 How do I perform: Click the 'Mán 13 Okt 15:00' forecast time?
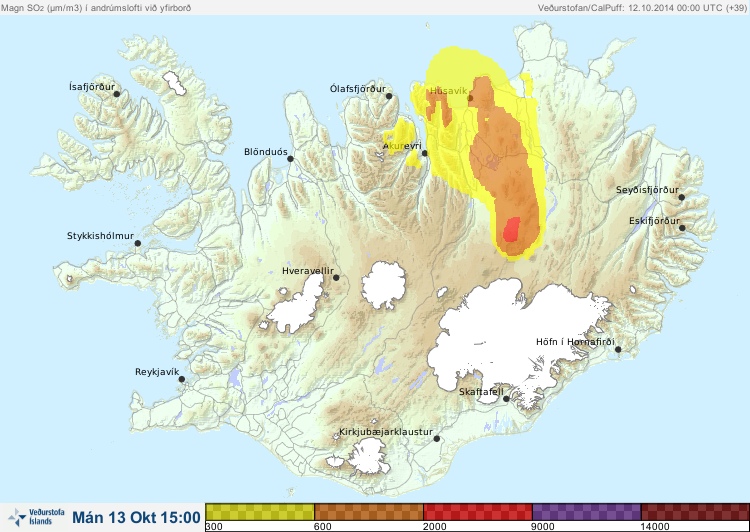click(136, 517)
